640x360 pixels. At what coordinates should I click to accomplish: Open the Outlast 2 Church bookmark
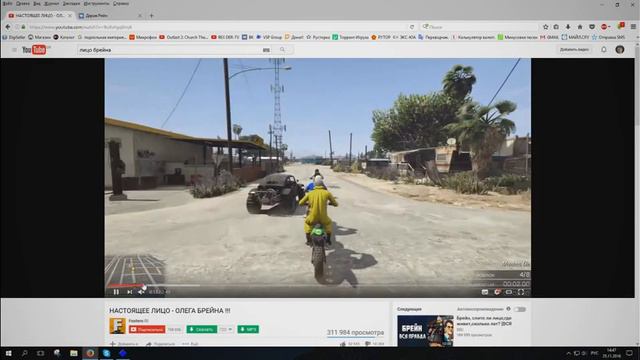pyautogui.click(x=184, y=37)
